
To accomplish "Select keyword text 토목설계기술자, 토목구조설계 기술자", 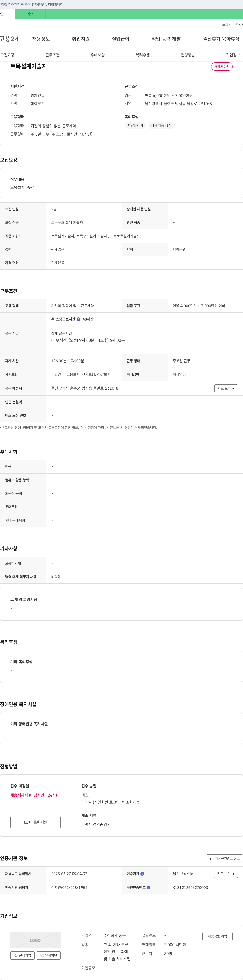I will pyautogui.click(x=79, y=236).
